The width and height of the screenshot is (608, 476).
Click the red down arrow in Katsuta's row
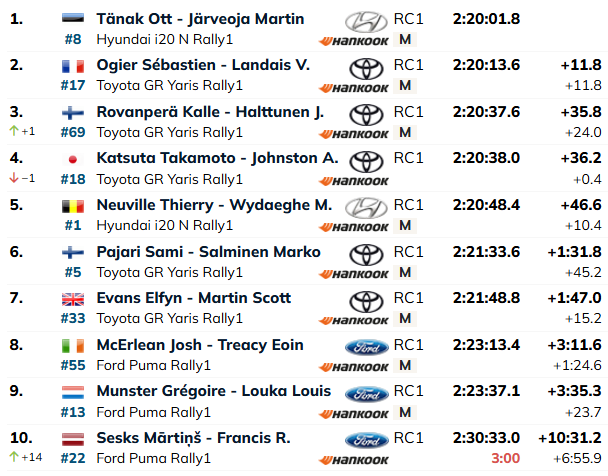point(14,178)
